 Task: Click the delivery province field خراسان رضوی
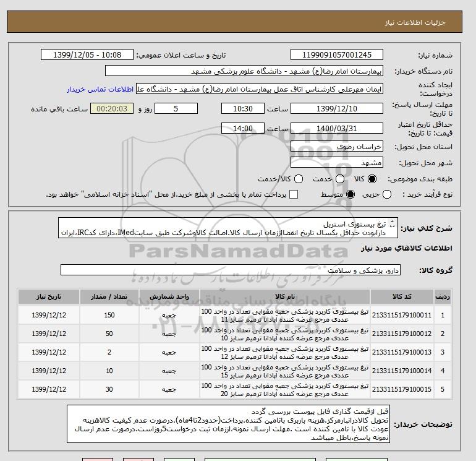pos(337,147)
